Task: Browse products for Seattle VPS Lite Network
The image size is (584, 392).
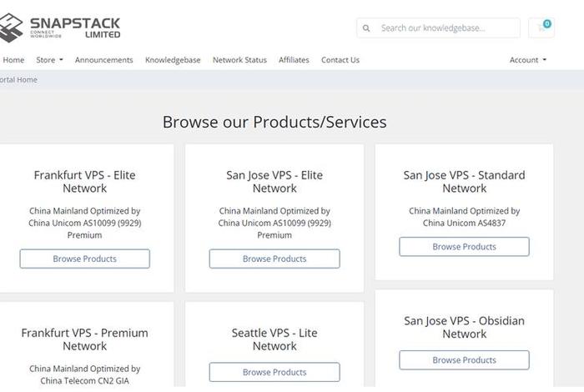Action: coord(274,372)
